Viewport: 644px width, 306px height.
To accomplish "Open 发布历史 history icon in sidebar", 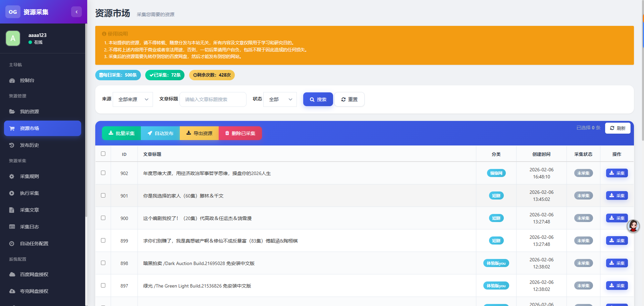I will coord(12,145).
